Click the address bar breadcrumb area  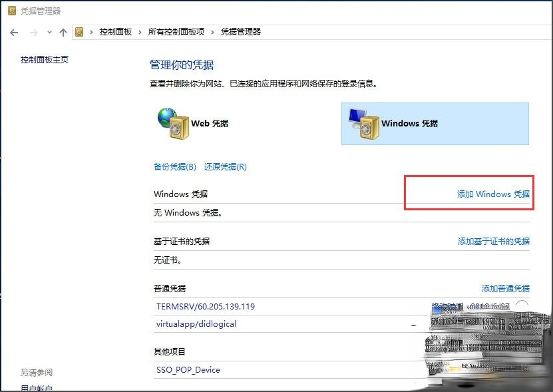299,31
